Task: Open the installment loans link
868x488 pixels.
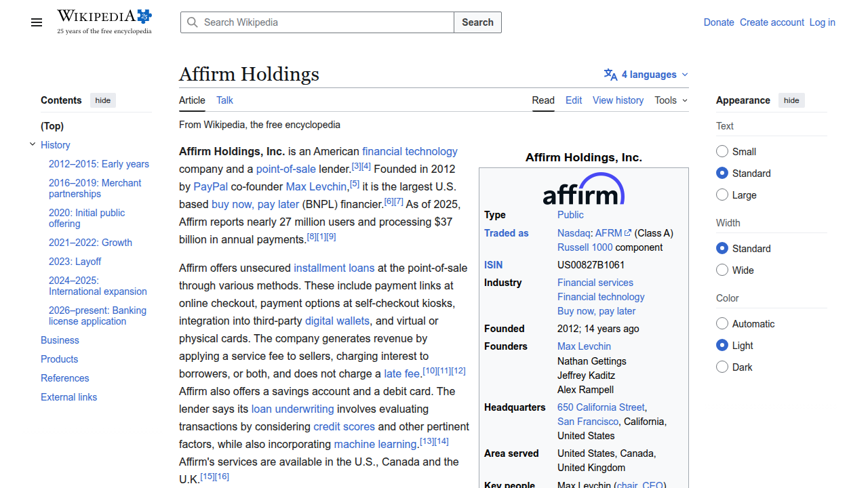Action: tap(334, 268)
